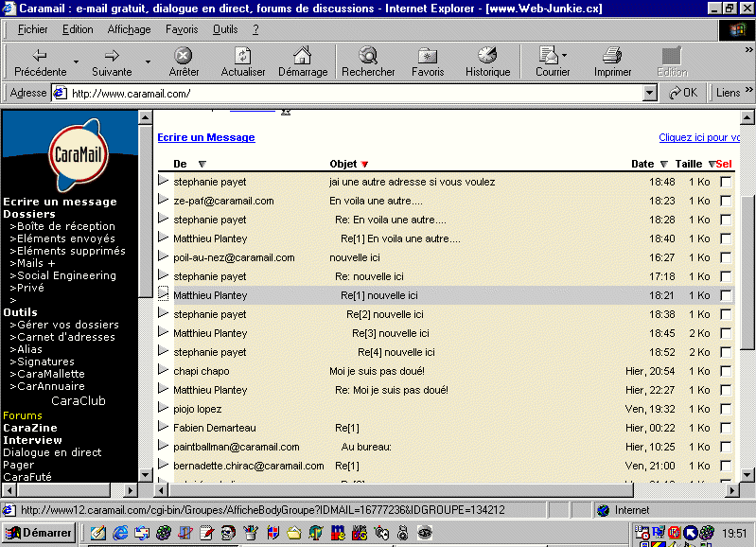Click the CaraMail logo
This screenshot has height=547, width=756.
coord(78,154)
